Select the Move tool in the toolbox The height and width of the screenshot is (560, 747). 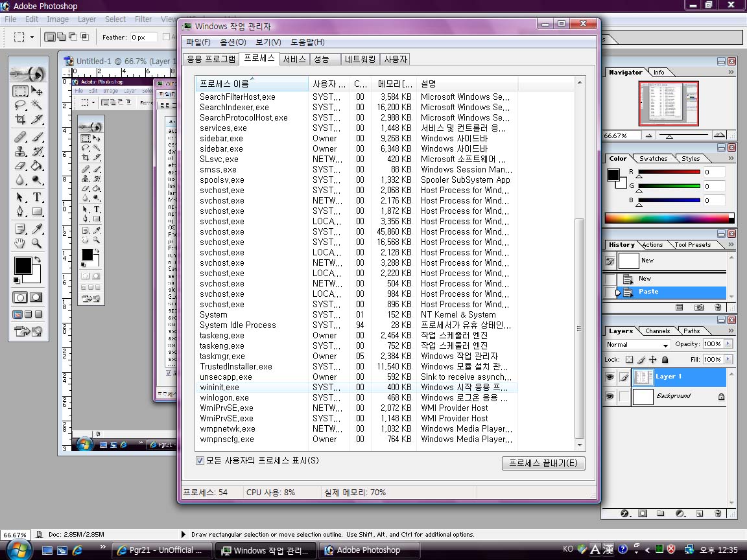coord(37,91)
